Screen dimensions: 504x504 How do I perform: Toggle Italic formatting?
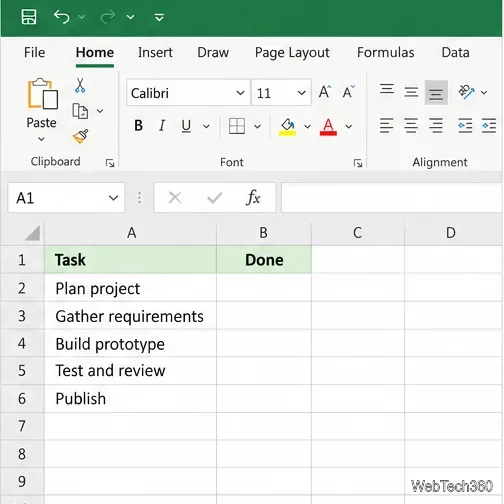(x=162, y=126)
